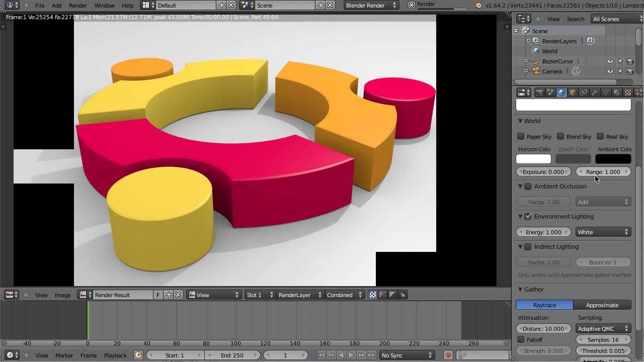644x362 pixels.
Task: Enable the Ambient Occlusion checkbox
Action: (x=528, y=187)
